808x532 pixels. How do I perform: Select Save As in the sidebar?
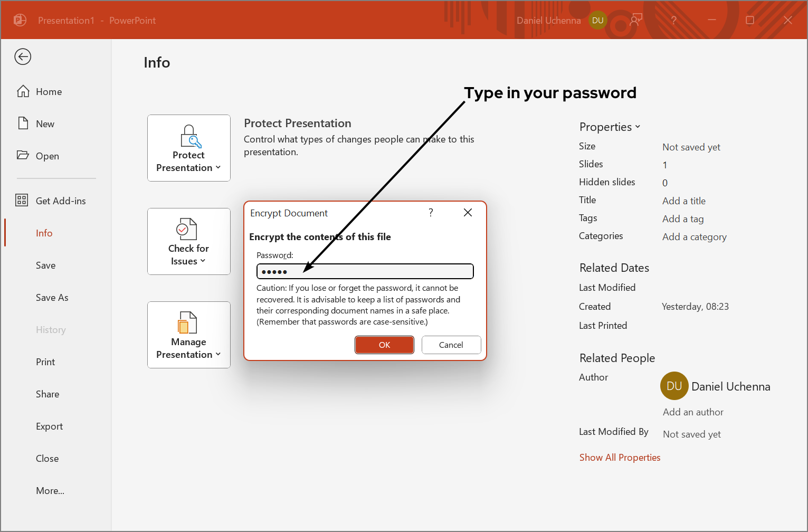pyautogui.click(x=52, y=297)
